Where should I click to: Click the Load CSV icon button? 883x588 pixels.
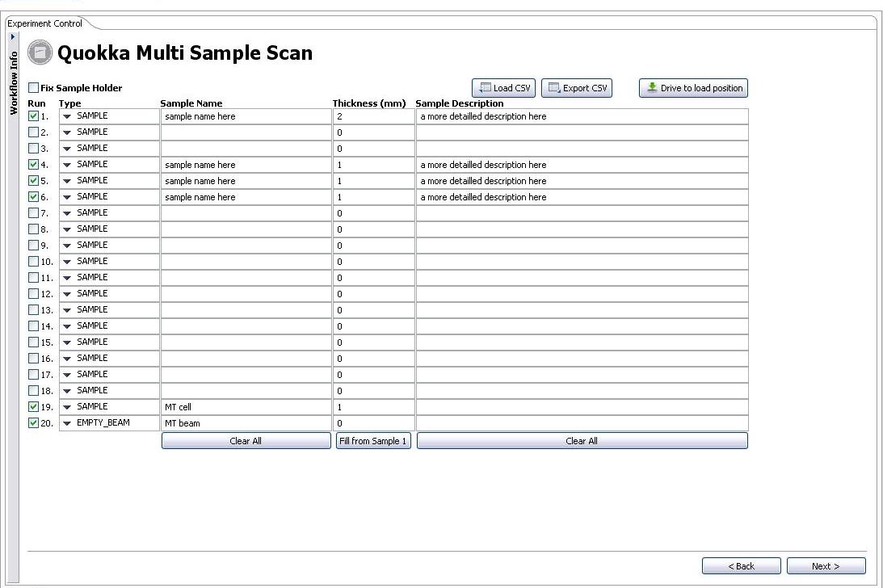tap(503, 88)
